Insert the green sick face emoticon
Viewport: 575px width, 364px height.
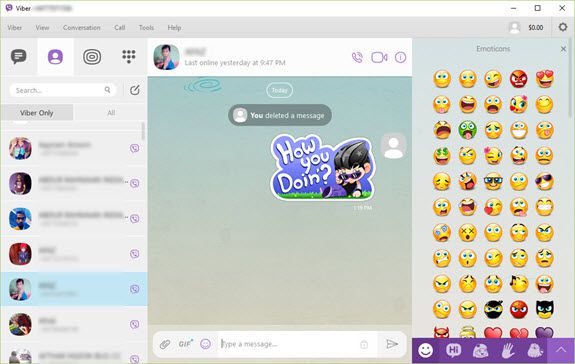click(x=468, y=130)
